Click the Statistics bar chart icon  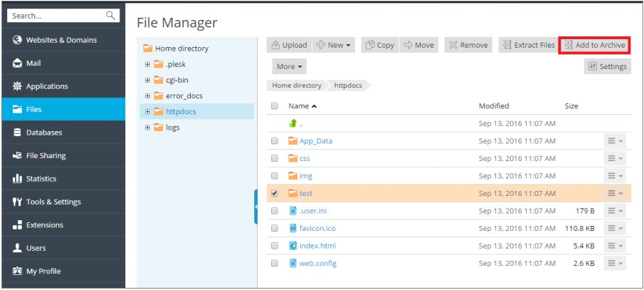(x=17, y=179)
